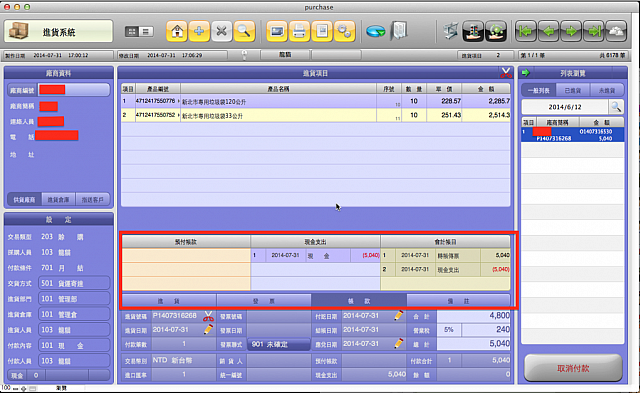Click the gears settings toolbar icon
Screen dimensions: 640x393
coord(344,31)
